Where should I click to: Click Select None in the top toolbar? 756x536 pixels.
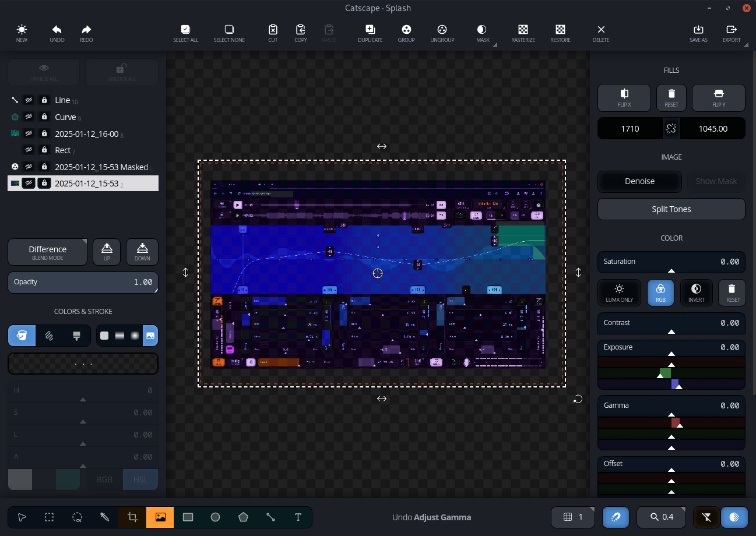[229, 33]
